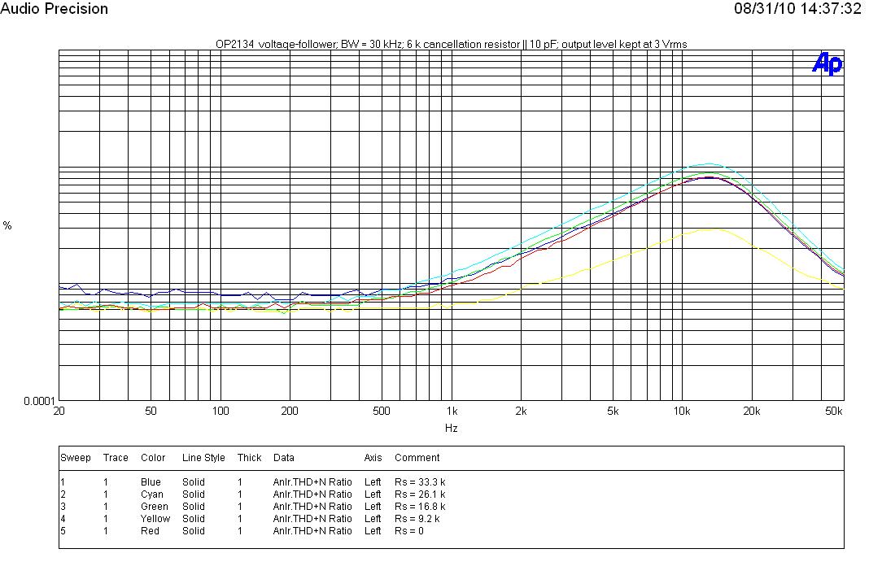Viewport: 882px width, 588px height.
Task: Click sweep number '5' in the Red row
Action: pyautogui.click(x=63, y=530)
